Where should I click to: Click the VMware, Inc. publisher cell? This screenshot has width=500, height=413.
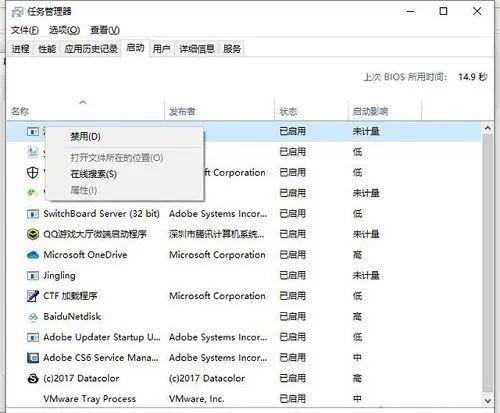196,399
